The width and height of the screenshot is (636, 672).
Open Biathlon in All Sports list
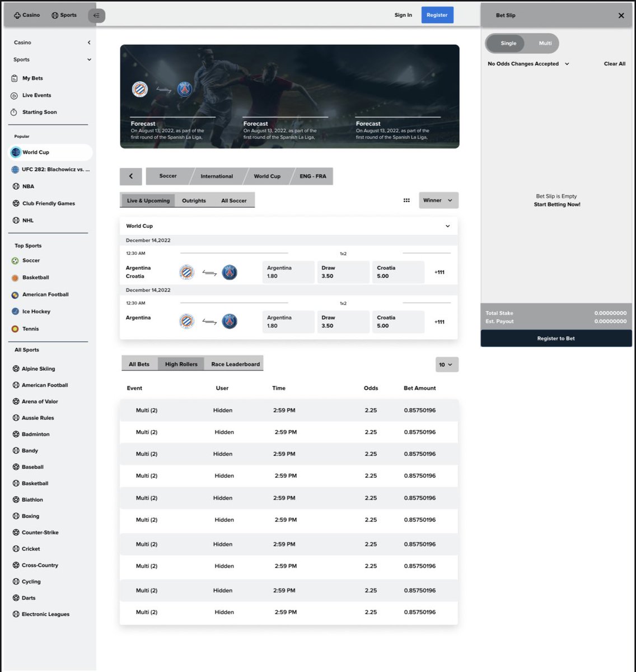pos(32,500)
